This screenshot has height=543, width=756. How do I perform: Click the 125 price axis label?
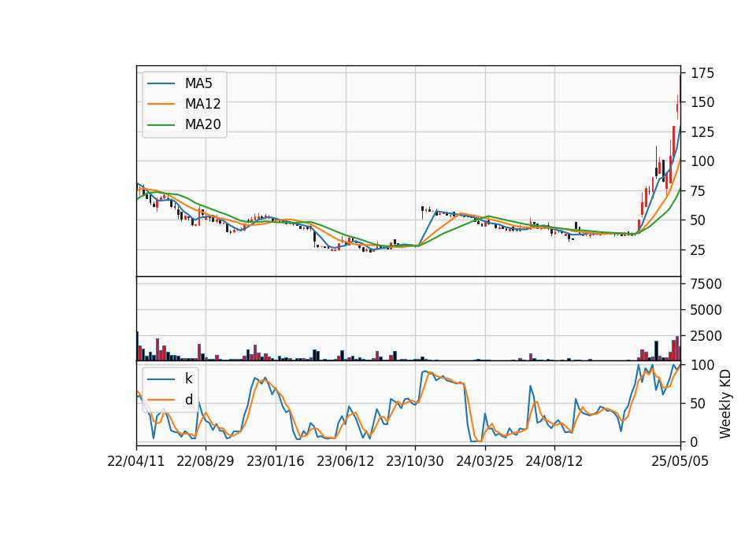tap(702, 132)
